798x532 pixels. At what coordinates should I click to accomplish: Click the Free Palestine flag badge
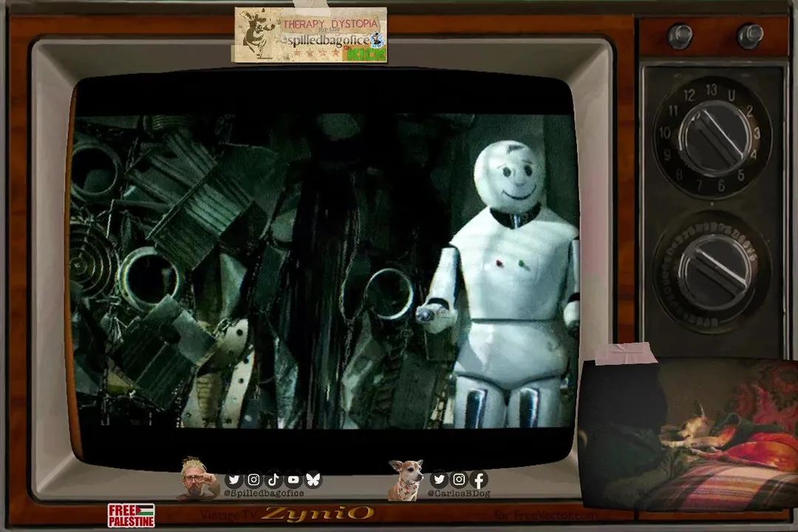[x=132, y=515]
